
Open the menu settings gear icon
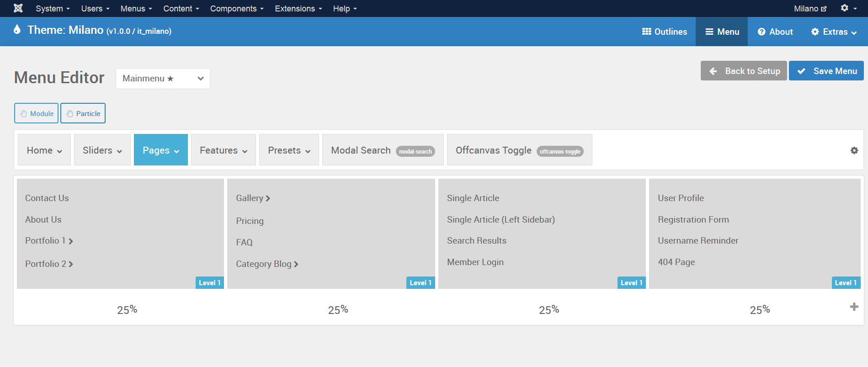coord(854,150)
